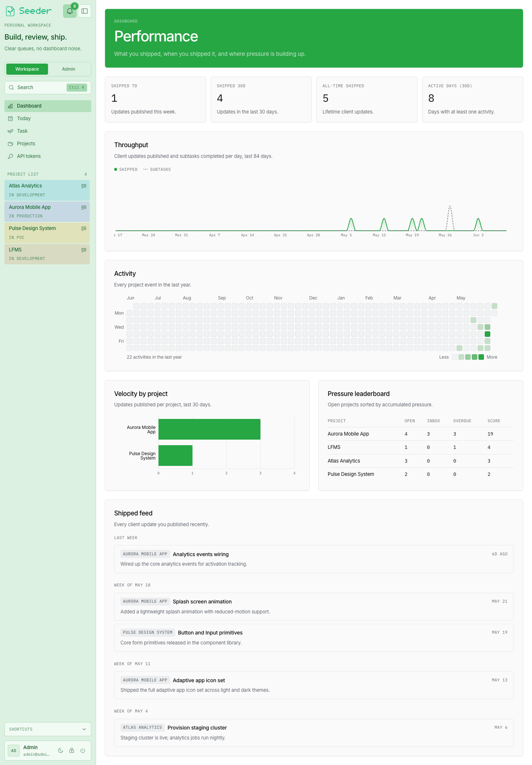
Task: Toggle the SUBTASKS series in chart legend
Action: [157, 169]
